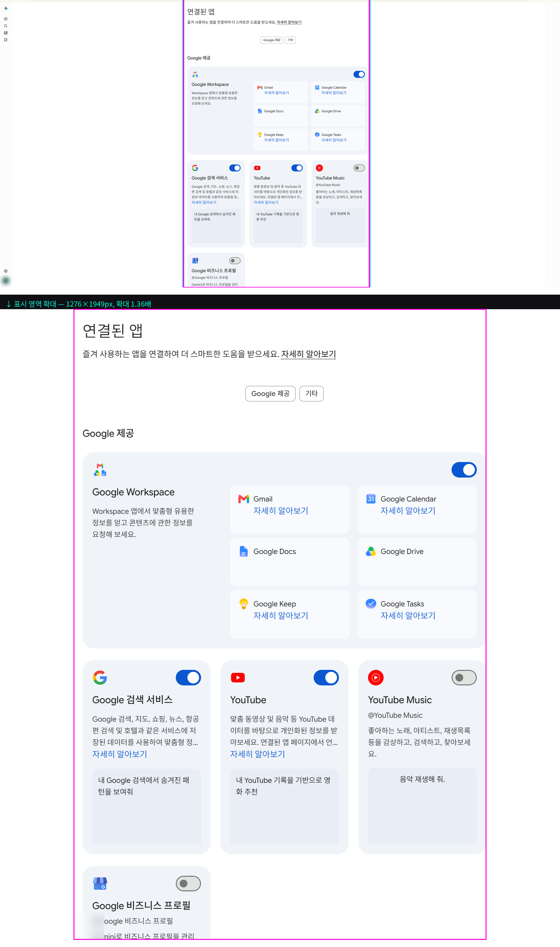560x947 pixels.
Task: Click the Google Keep icon in the small top view
Action: coord(260,135)
